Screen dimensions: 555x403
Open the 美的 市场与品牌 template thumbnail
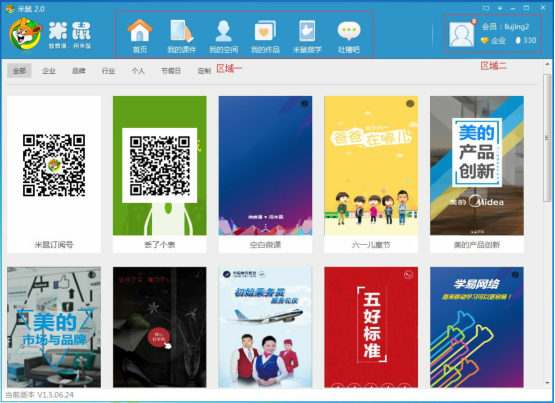click(x=54, y=327)
